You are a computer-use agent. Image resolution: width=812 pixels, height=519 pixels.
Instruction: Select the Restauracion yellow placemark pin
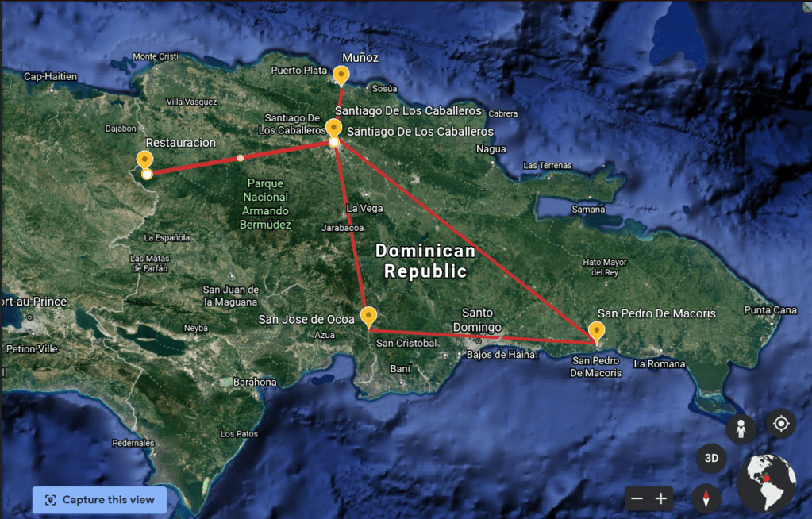coord(145,160)
